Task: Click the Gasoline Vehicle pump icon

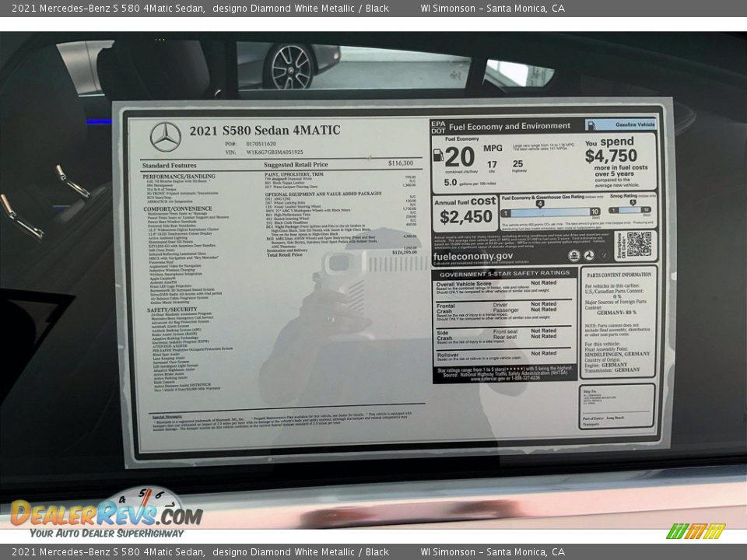Action: pos(591,125)
